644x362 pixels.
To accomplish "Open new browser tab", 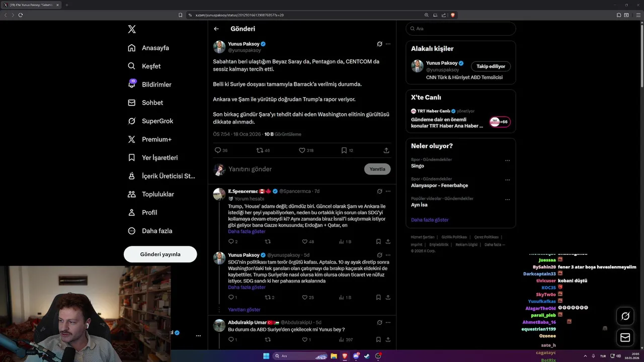I will [66, 5].
